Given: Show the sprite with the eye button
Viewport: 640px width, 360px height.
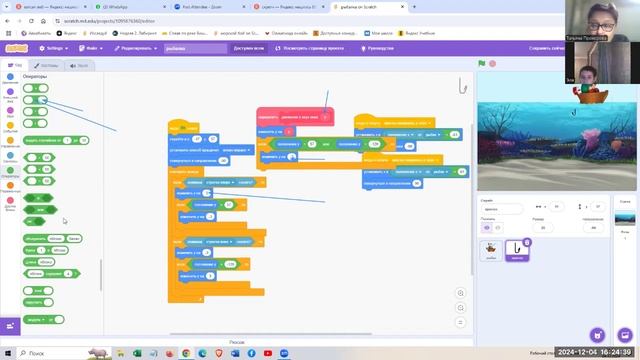Looking at the screenshot, I should 487,228.
